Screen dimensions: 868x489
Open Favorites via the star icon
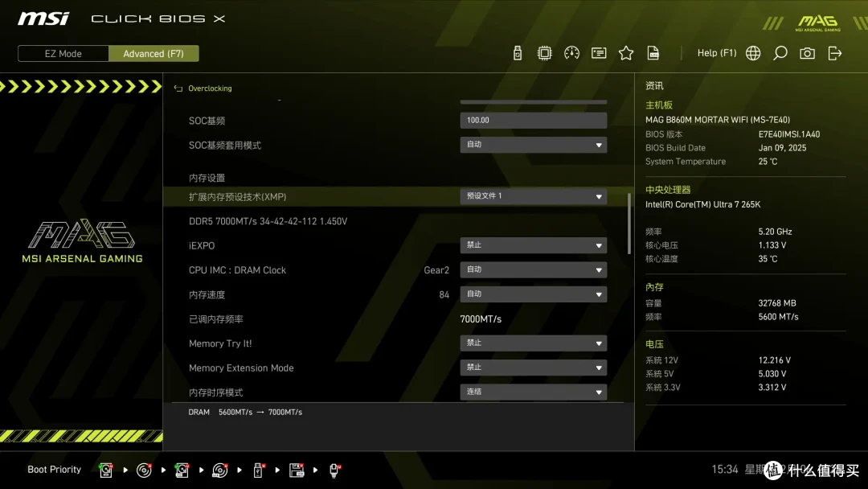point(625,53)
